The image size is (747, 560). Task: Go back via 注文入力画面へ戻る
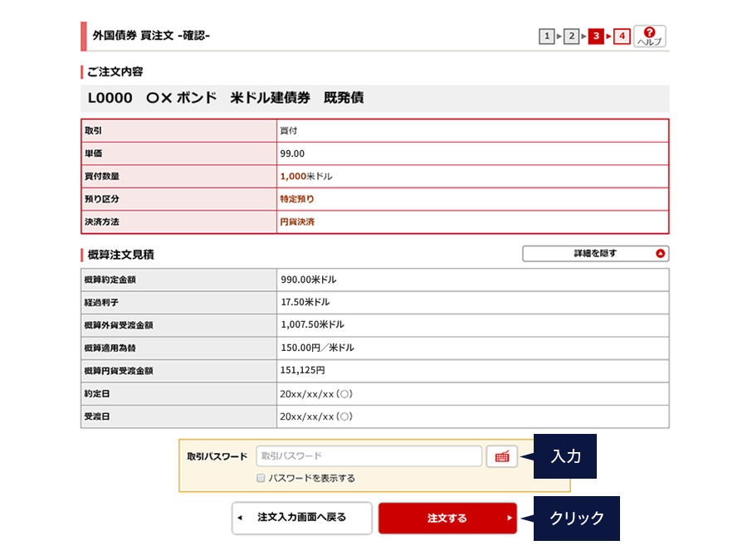click(301, 518)
